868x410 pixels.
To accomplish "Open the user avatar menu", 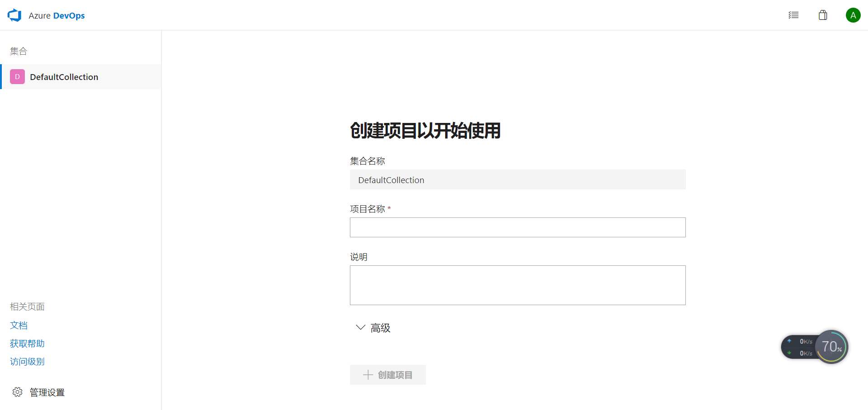I will click(853, 15).
